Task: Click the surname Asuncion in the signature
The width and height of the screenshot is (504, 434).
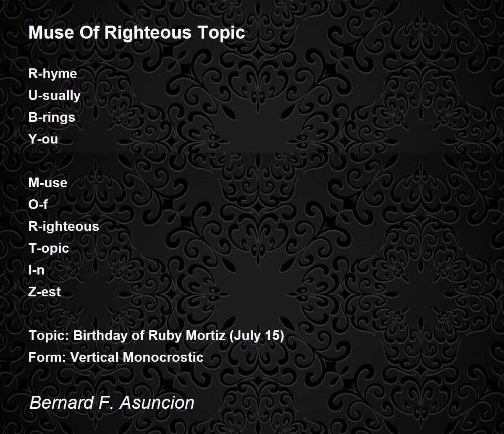Action: point(157,403)
